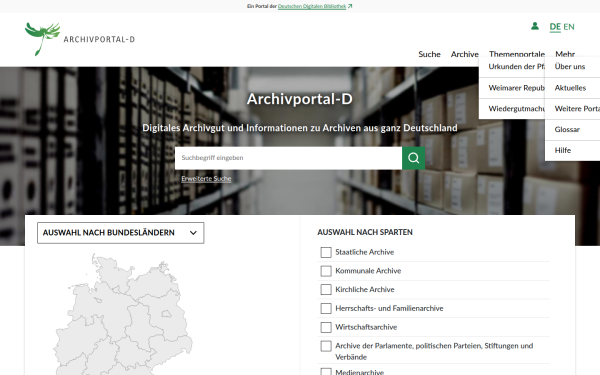Screen dimensions: 600x375
Task: Select Weimarer Republik submenu entry
Action: [512, 88]
